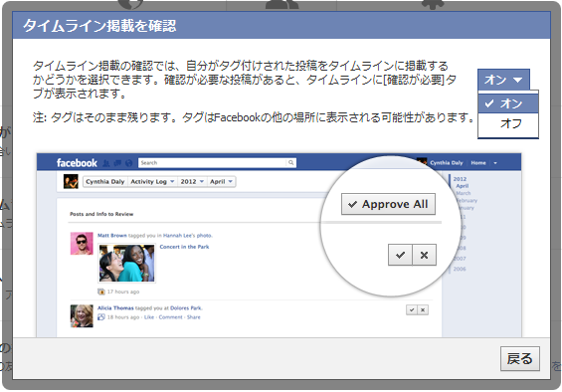
Task: Open the 2012 year dropdown
Action: pyautogui.click(x=192, y=181)
